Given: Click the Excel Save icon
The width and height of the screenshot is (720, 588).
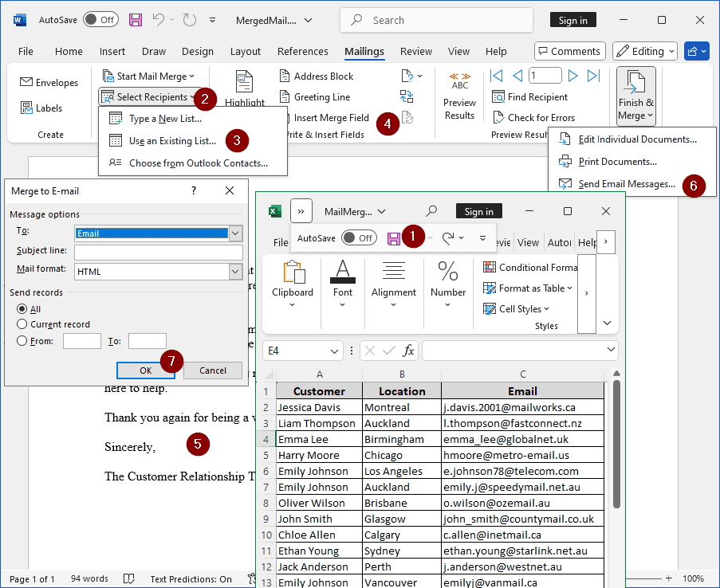Looking at the screenshot, I should [394, 238].
